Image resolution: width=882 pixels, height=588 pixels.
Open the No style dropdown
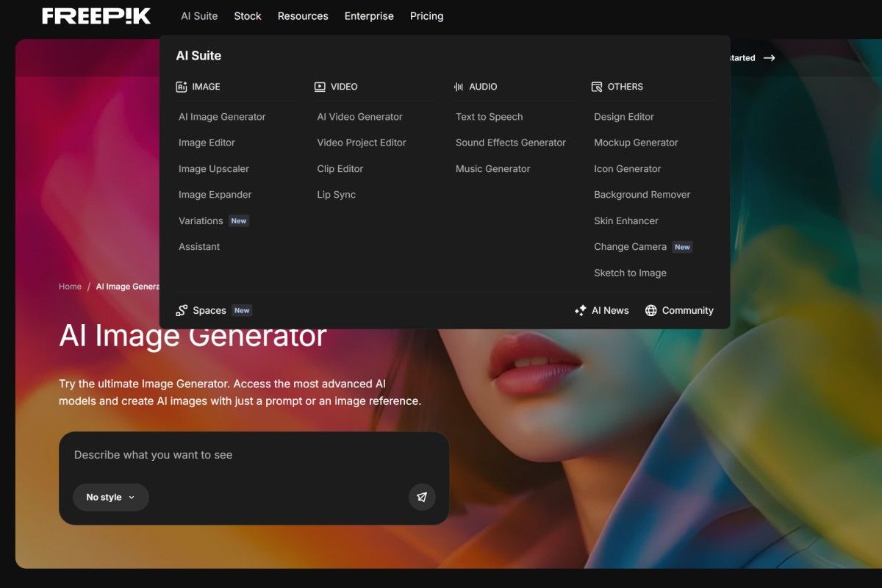tap(110, 498)
